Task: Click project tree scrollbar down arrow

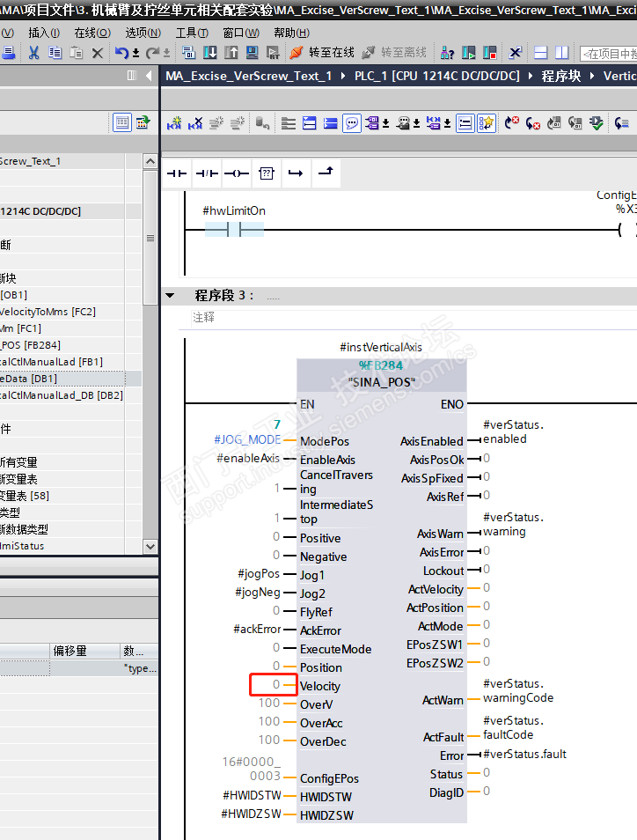Action: (150, 547)
